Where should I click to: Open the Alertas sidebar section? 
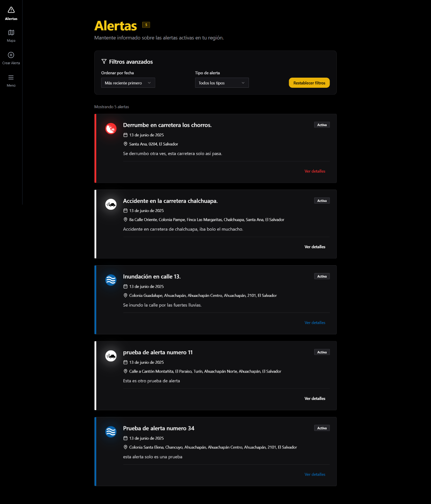(x=11, y=13)
